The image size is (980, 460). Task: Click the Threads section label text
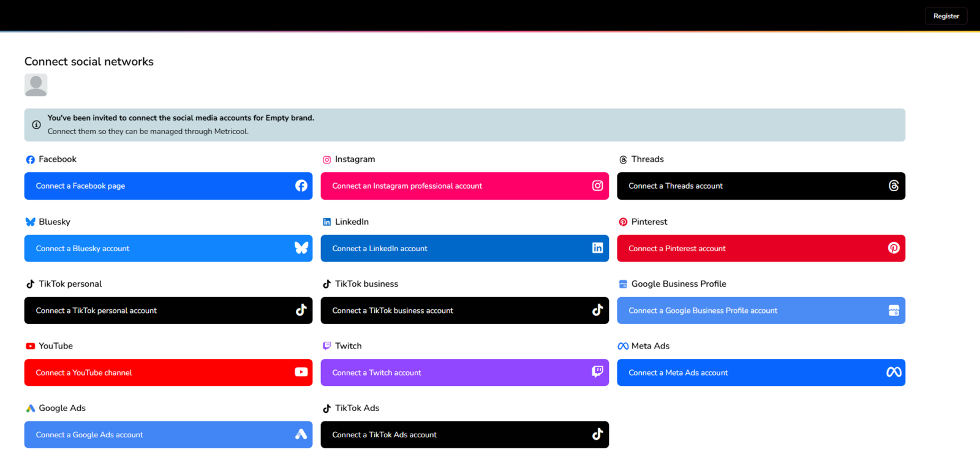(x=647, y=159)
